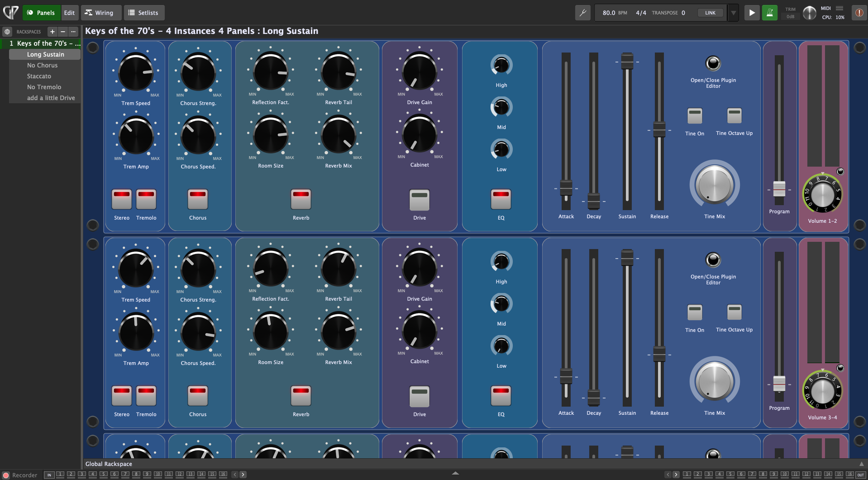The height and width of the screenshot is (480, 868).
Task: Toggle Reverb switch in second panel
Action: point(301,396)
